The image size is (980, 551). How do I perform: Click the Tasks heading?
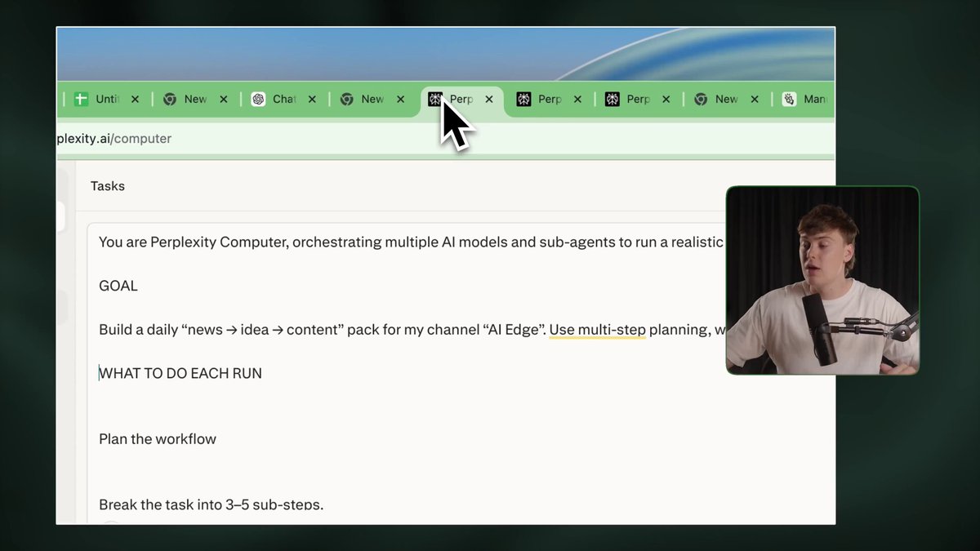108,186
